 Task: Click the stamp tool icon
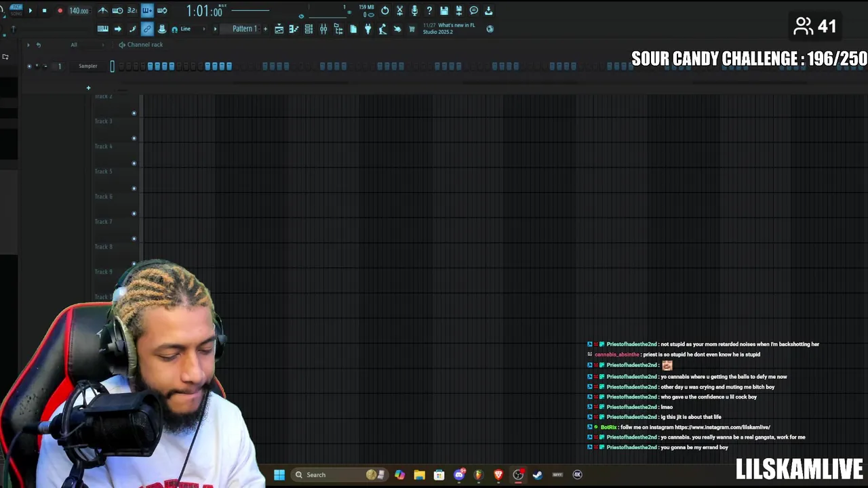click(x=162, y=29)
